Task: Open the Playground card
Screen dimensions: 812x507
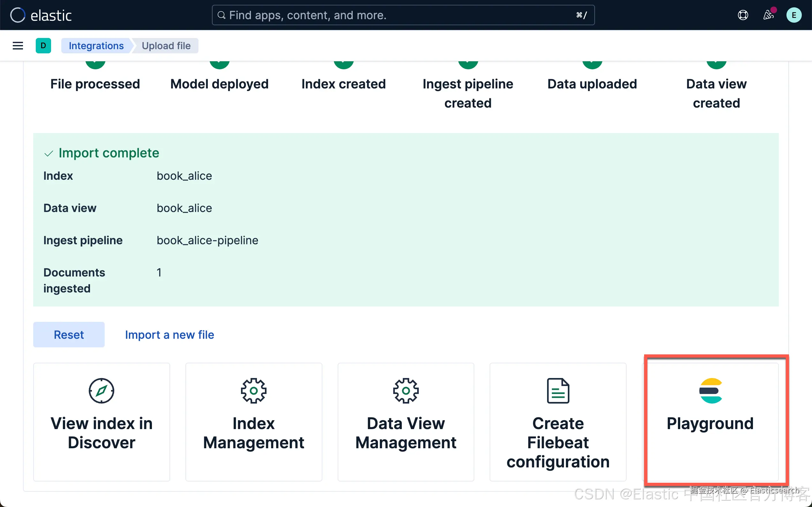Action: click(710, 423)
